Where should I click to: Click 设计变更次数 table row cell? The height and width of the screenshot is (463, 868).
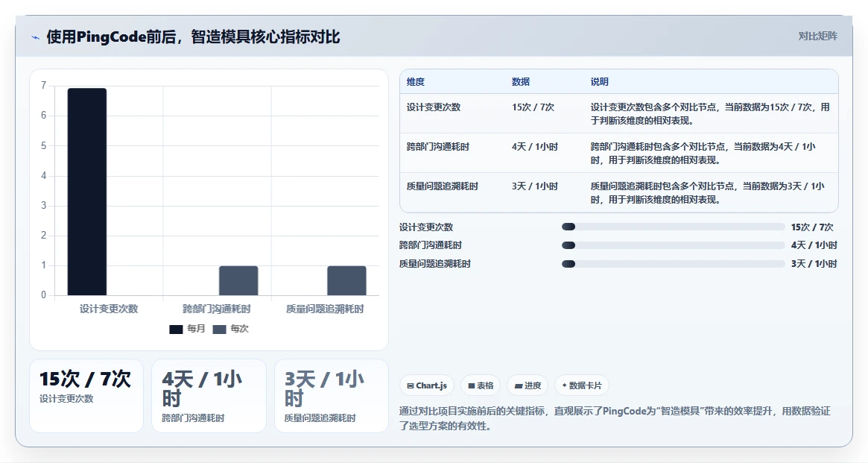click(x=434, y=107)
